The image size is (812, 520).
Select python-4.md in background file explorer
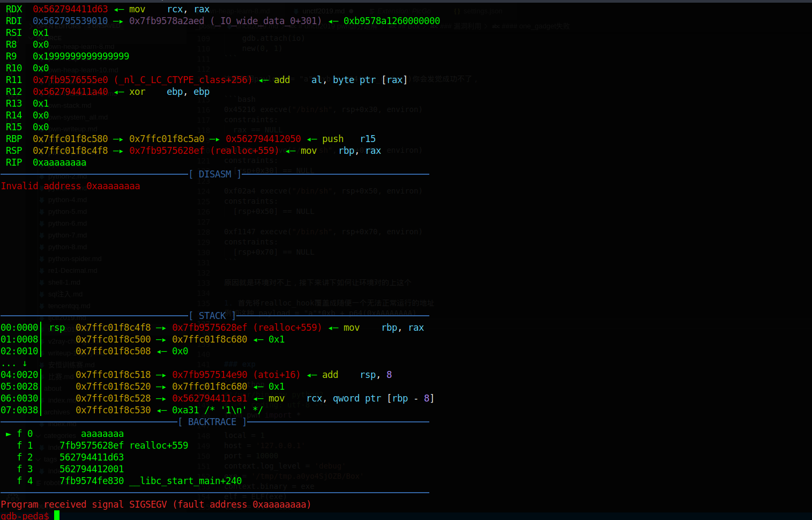67,200
